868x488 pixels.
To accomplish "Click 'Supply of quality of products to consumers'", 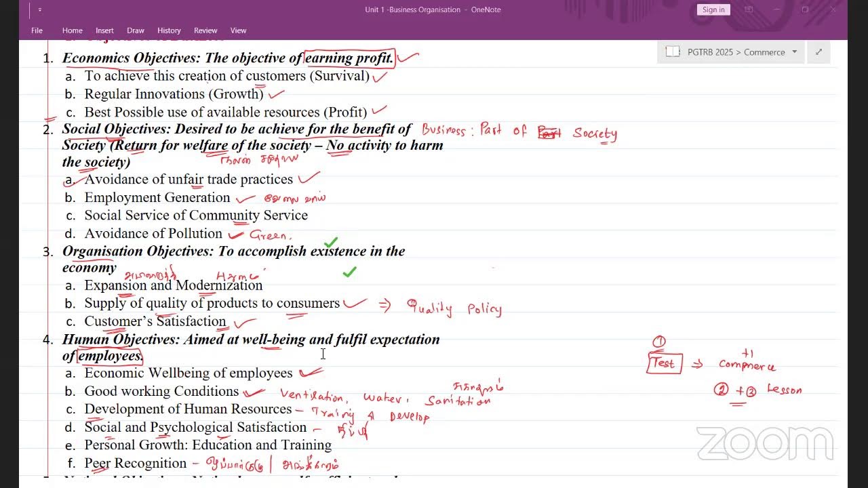I will tap(212, 304).
